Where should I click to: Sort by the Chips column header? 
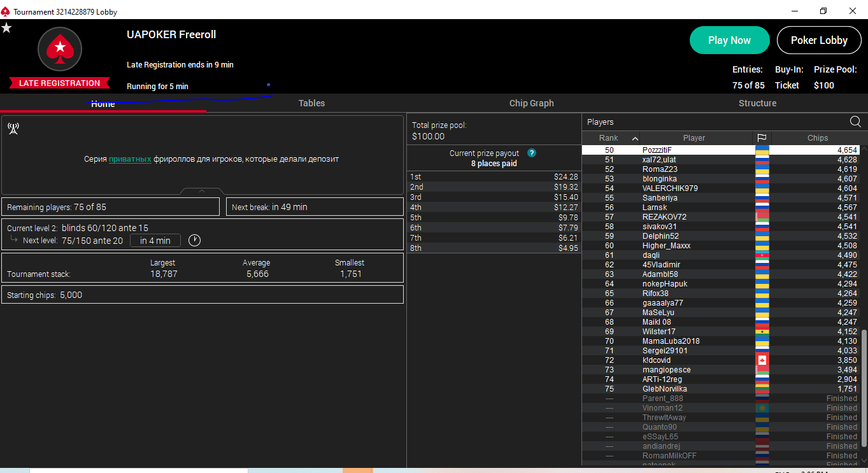(818, 138)
